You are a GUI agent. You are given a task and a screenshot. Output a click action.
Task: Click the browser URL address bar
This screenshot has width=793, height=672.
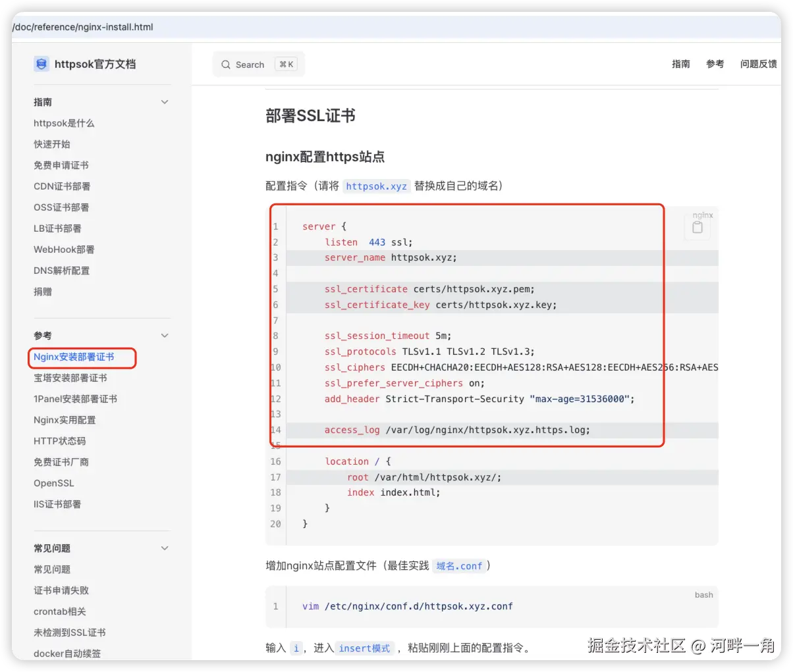(396, 27)
